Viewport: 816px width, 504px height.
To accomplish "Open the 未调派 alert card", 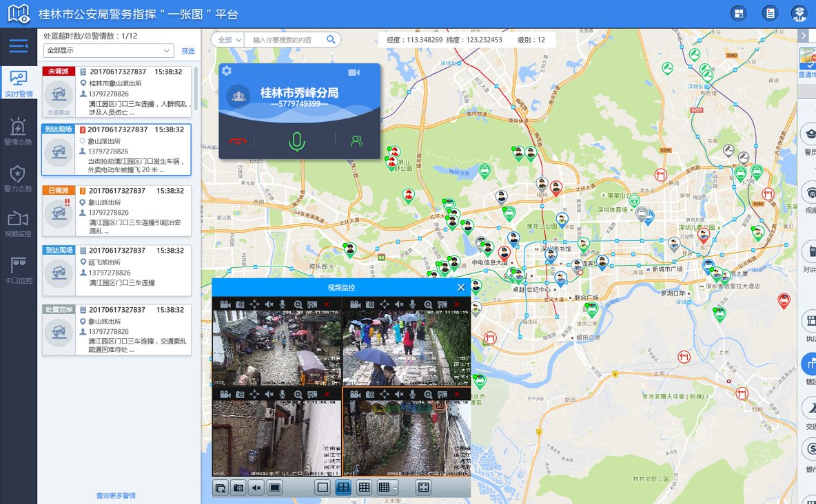I will pos(116,92).
